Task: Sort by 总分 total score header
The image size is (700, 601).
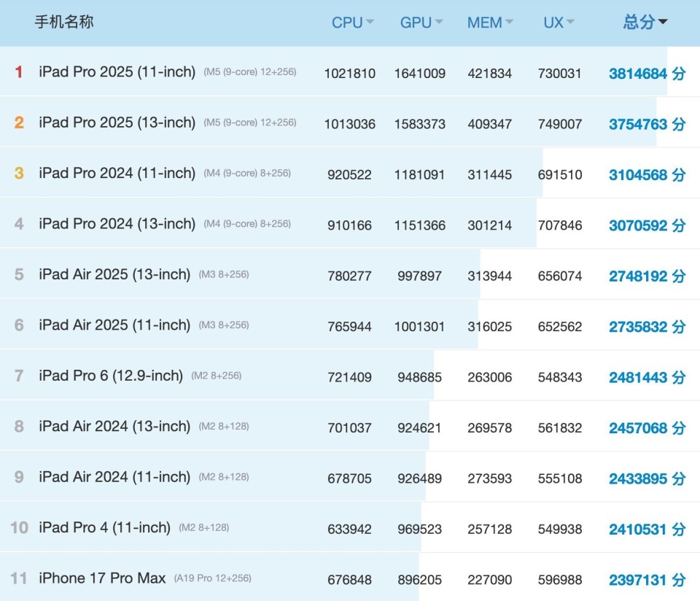Action: click(645, 22)
